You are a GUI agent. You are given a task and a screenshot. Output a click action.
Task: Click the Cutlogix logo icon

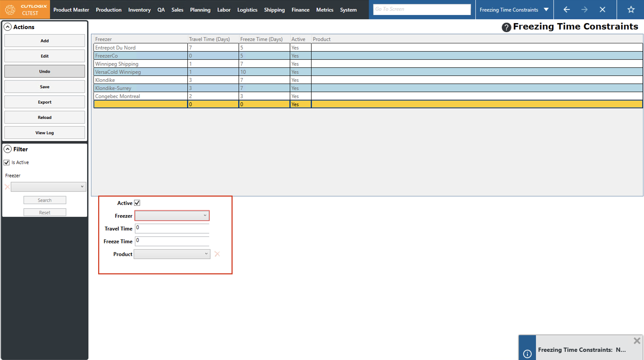(10, 10)
